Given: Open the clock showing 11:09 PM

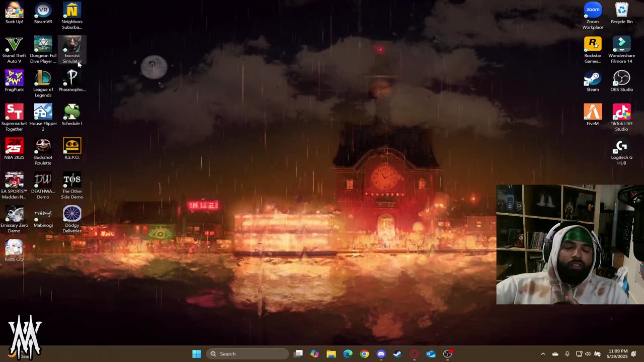Looking at the screenshot, I should point(617,354).
